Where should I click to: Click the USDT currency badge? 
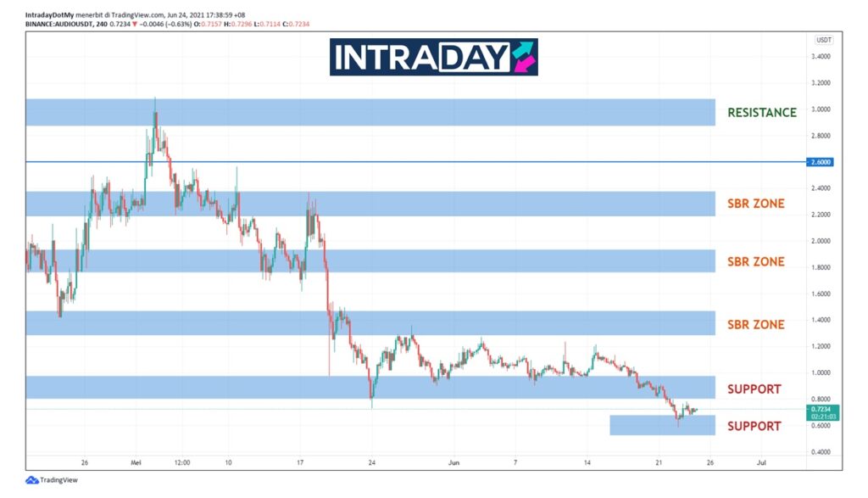click(x=823, y=40)
